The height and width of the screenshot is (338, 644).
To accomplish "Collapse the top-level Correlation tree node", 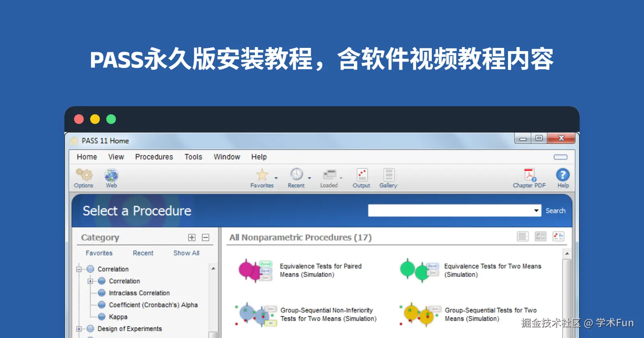I will [79, 269].
